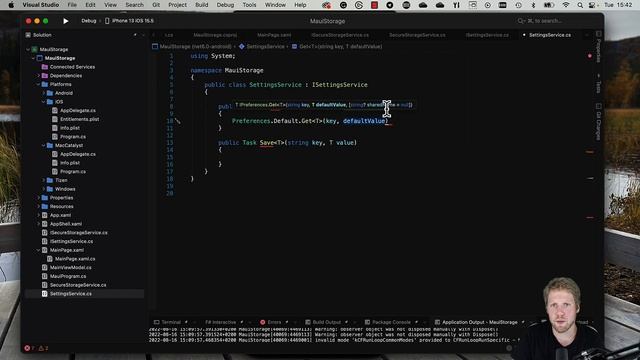Screen dimensions: 640x360
Task: Click the battery status icon
Action: pyautogui.click(x=549, y=5)
